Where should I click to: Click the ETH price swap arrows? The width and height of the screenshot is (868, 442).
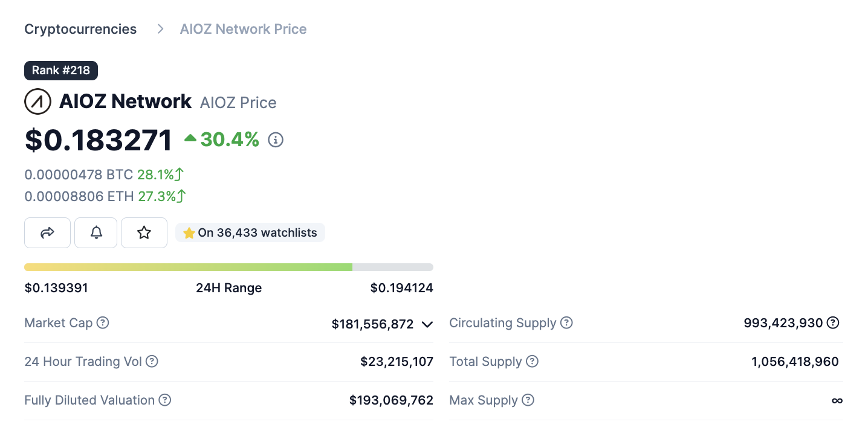181,196
